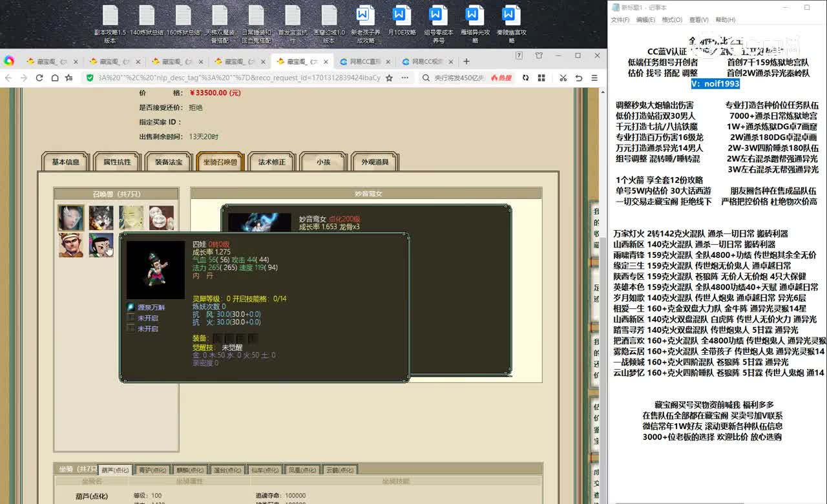Click the browser scissors screenshot icon

point(563,78)
